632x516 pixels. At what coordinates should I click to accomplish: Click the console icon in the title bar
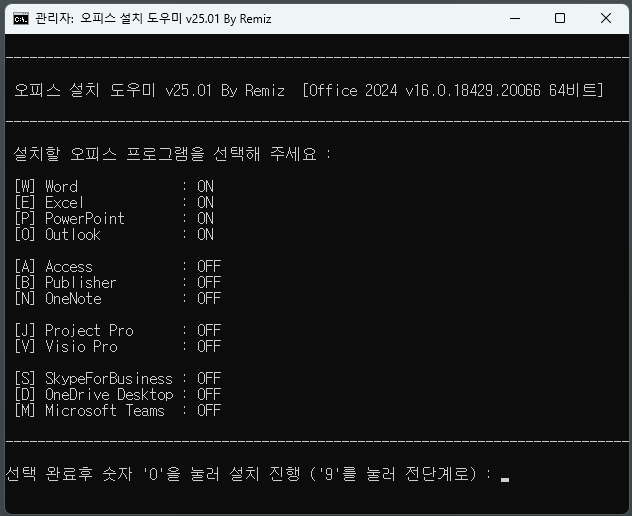[x=21, y=19]
